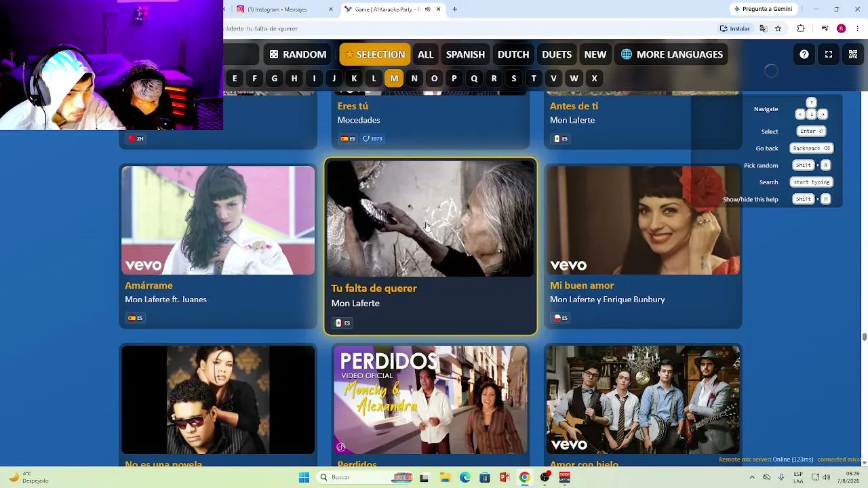Open Microsoft Edge from the taskbar

[x=465, y=478]
